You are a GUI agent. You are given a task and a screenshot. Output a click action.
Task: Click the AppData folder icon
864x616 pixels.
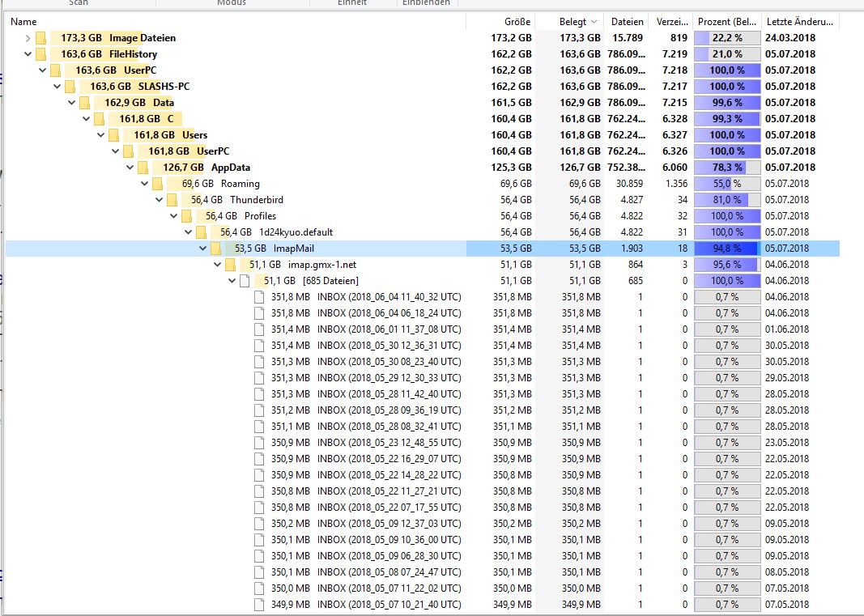(143, 168)
